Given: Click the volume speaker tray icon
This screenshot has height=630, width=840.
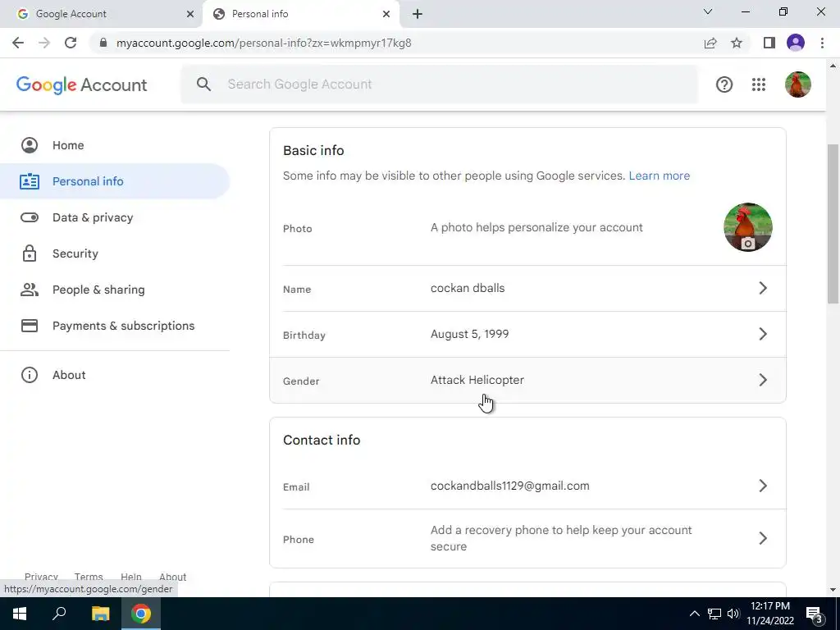Looking at the screenshot, I should (x=733, y=614).
